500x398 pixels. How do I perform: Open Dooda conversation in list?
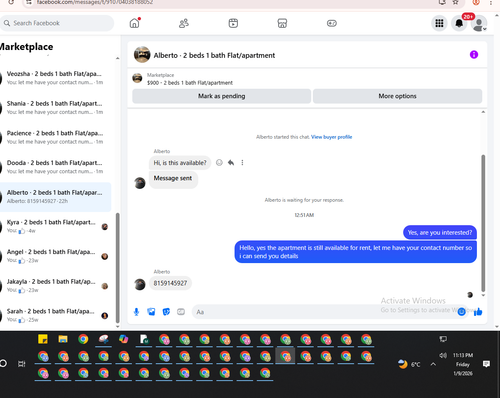(x=55, y=167)
